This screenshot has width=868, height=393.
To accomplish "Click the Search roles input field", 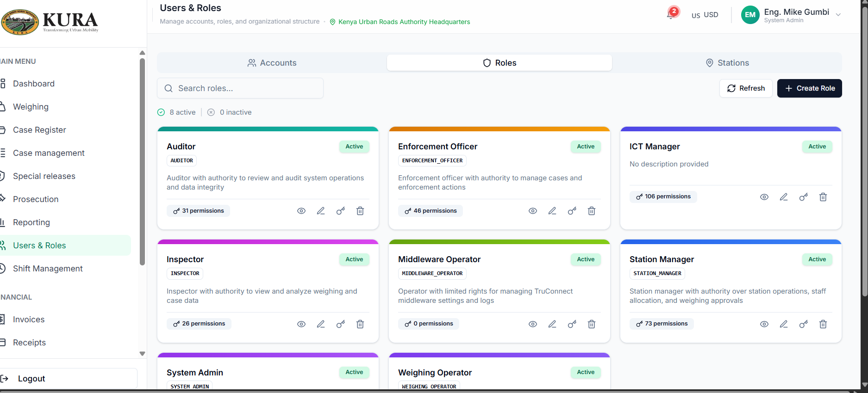I will (240, 88).
